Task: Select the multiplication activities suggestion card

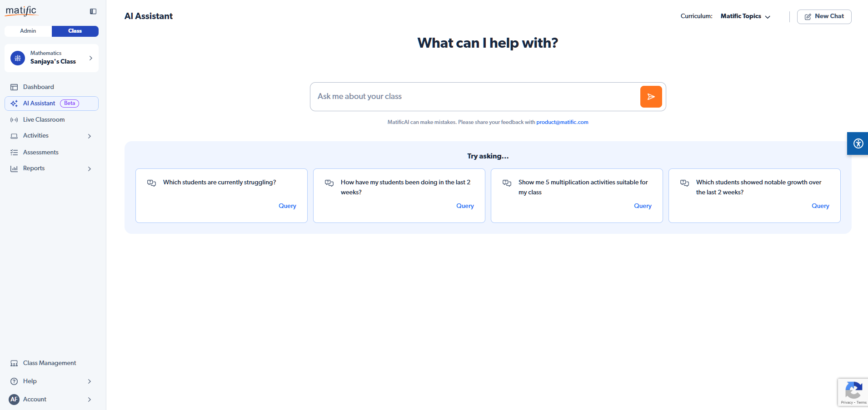Action: pyautogui.click(x=576, y=195)
